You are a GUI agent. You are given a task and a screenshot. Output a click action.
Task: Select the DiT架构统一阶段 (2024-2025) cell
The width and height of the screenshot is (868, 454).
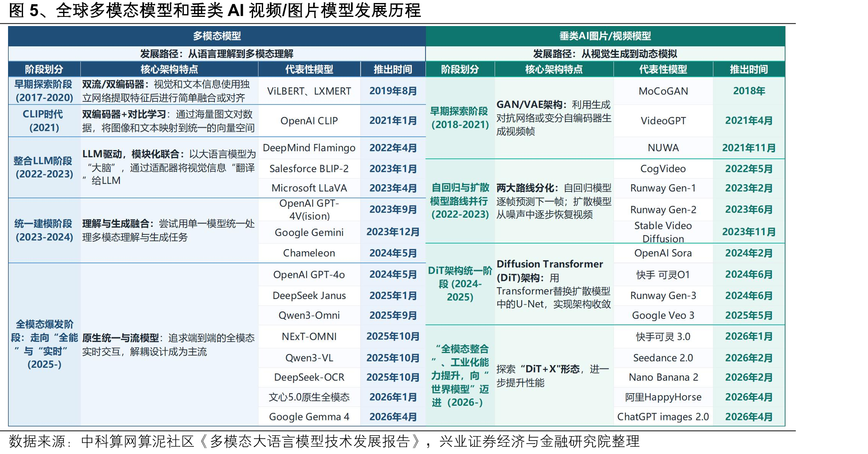(x=460, y=284)
